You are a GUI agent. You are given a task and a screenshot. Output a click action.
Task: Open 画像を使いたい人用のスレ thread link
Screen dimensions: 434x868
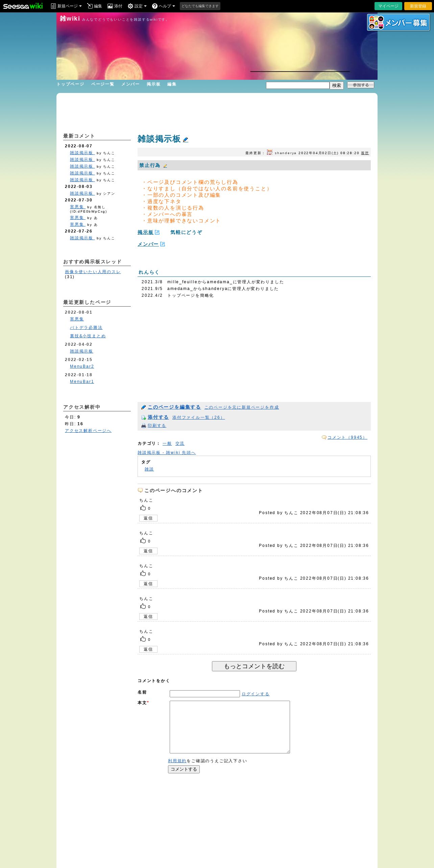[93, 272]
